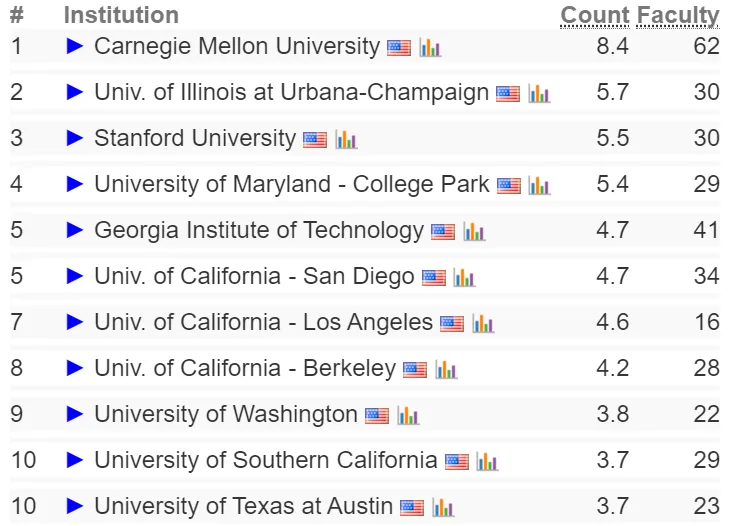Click the Count column header
Screen dimensions: 756x526
pos(595,15)
